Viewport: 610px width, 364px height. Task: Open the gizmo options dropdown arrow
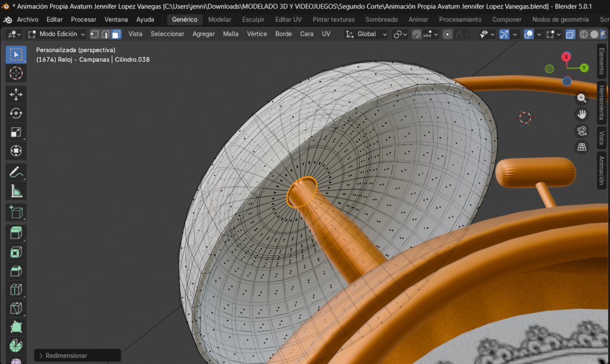[515, 34]
